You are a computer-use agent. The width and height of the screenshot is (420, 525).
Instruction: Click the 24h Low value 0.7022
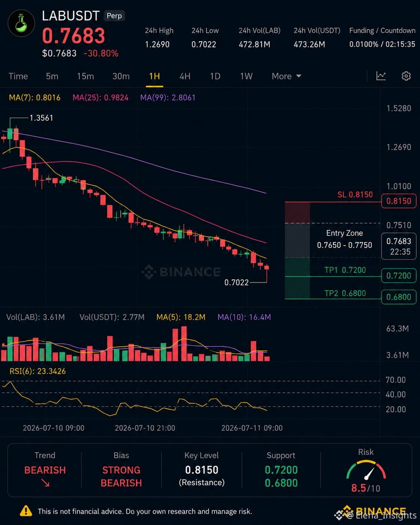(204, 45)
